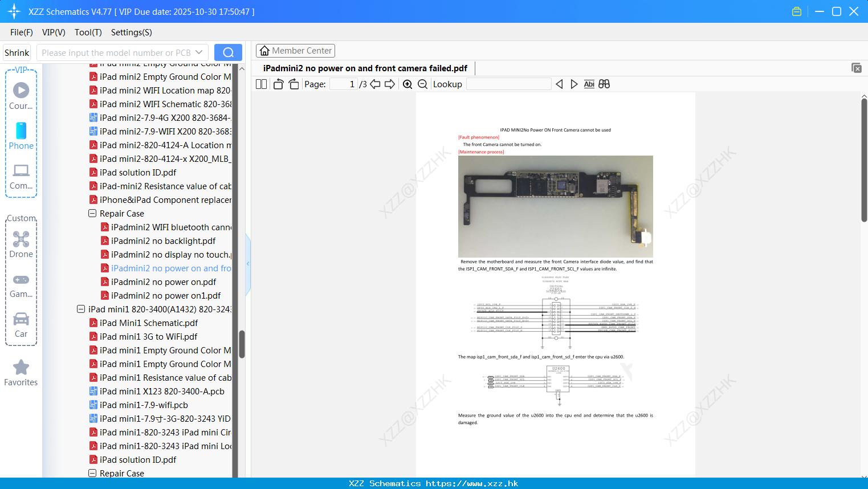Select the iPadmini2 no power PDF tab
This screenshot has width=868, height=489.
(x=365, y=68)
